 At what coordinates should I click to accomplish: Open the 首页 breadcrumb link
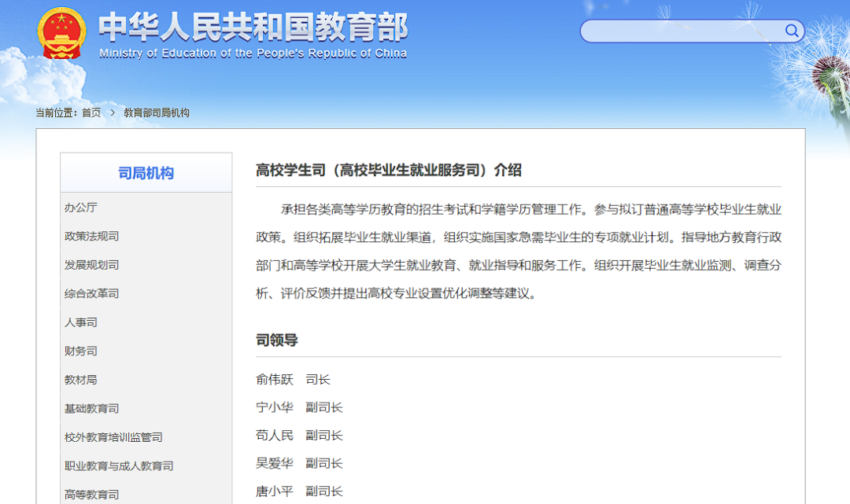point(91,112)
